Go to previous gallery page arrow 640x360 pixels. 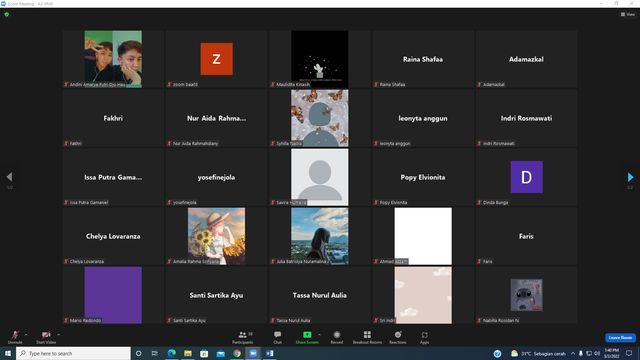click(x=9, y=177)
